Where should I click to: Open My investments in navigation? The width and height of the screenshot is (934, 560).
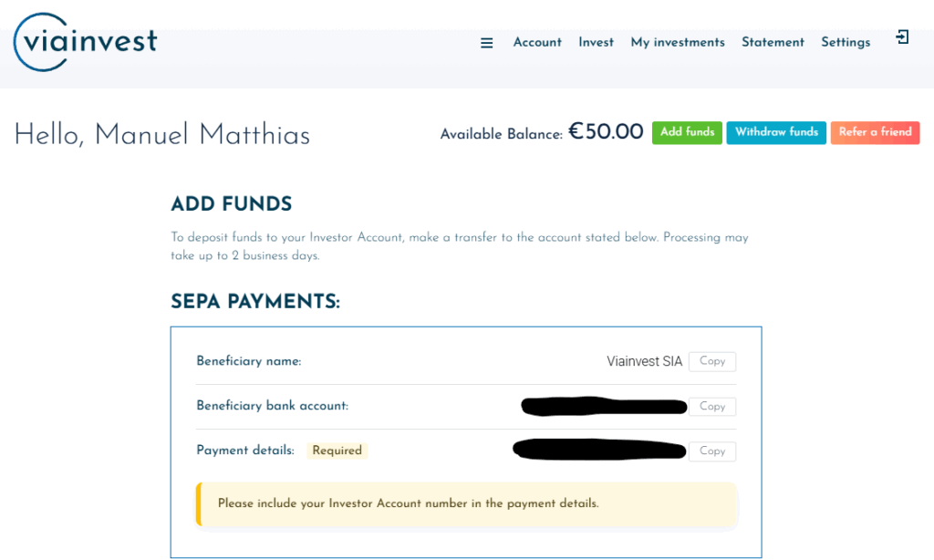point(678,43)
